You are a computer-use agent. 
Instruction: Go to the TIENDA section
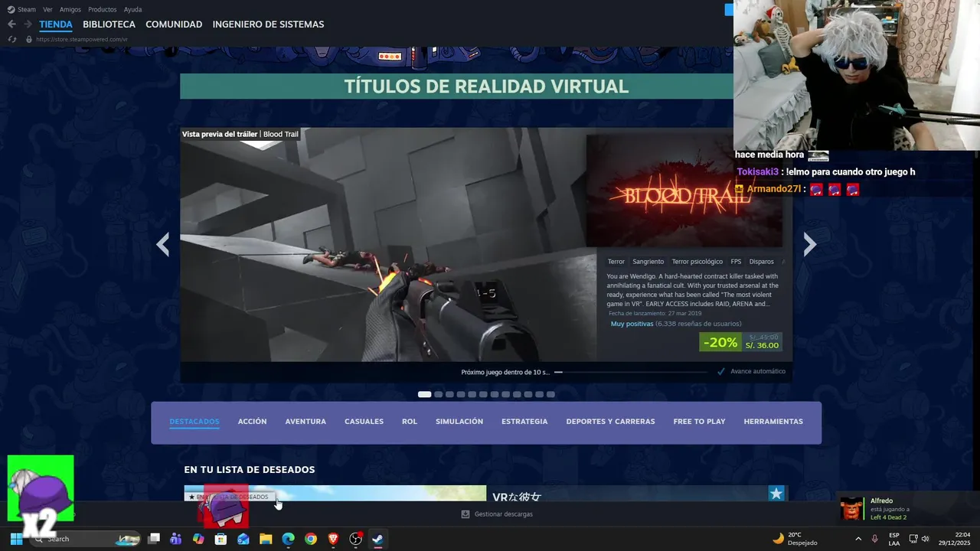pos(56,24)
